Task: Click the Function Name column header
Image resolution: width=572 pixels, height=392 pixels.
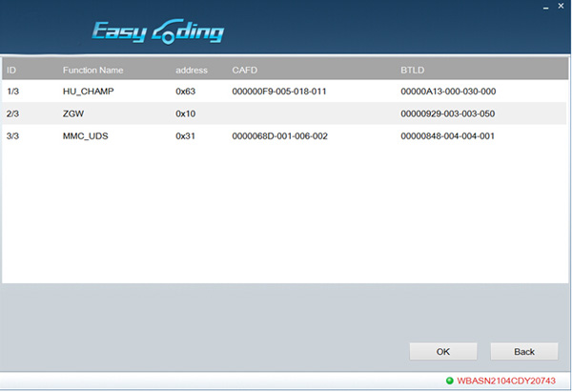Action: (x=94, y=71)
